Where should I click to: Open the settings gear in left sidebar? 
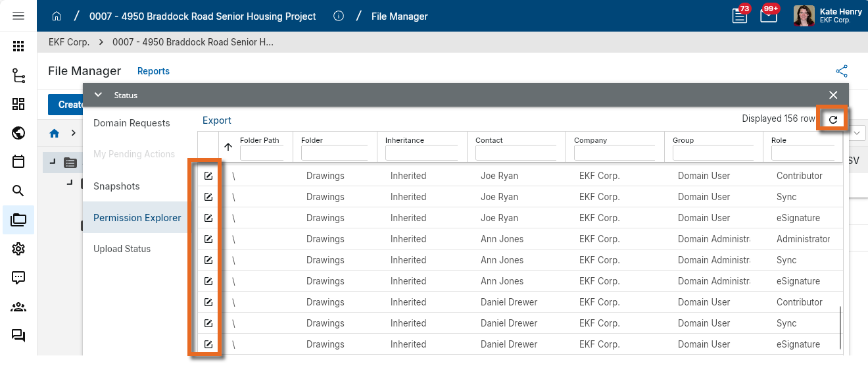tap(18, 249)
